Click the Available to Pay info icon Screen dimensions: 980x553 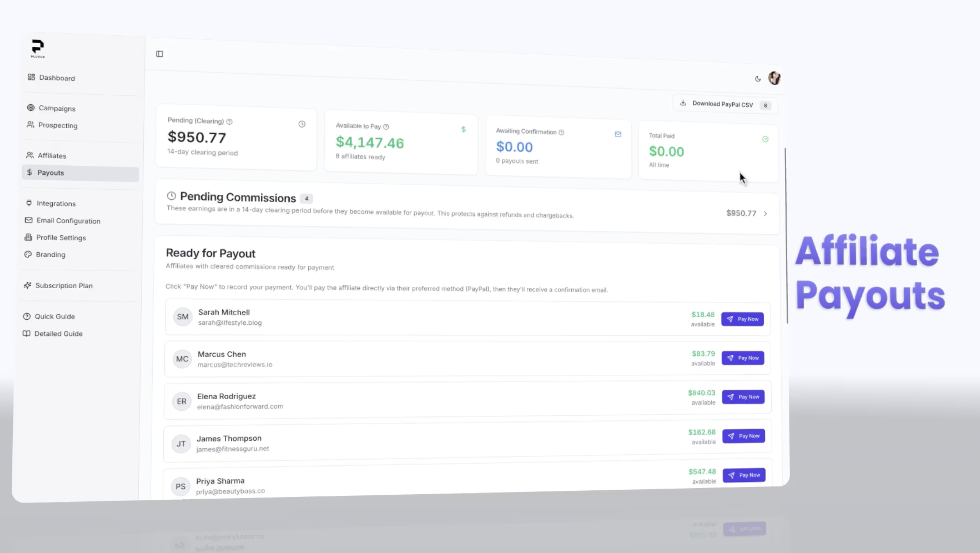coord(386,127)
